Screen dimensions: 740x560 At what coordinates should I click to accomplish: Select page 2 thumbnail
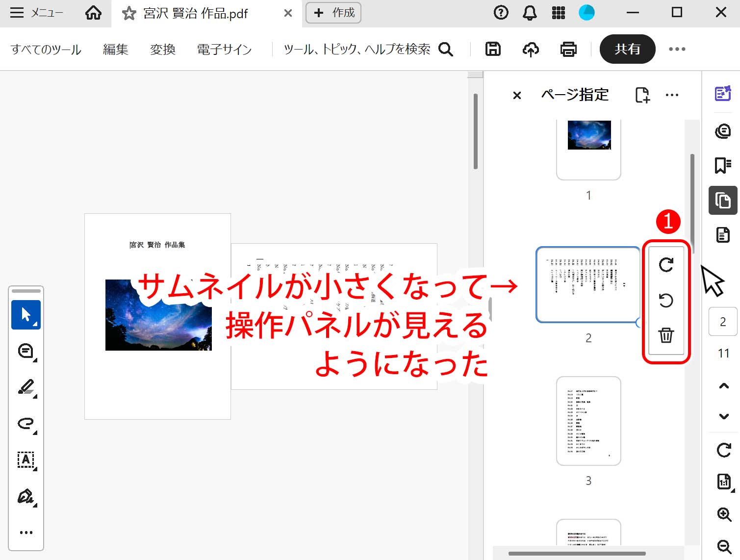point(588,284)
